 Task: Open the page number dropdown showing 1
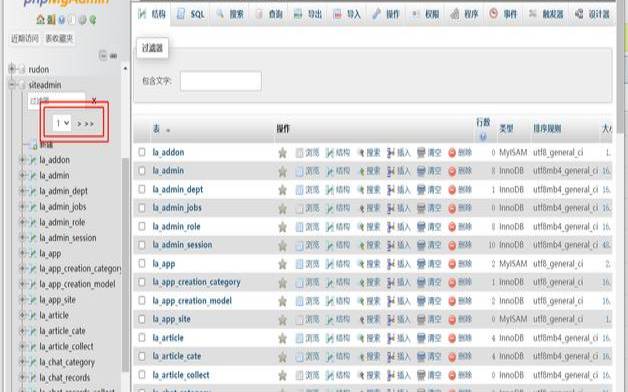(x=62, y=123)
